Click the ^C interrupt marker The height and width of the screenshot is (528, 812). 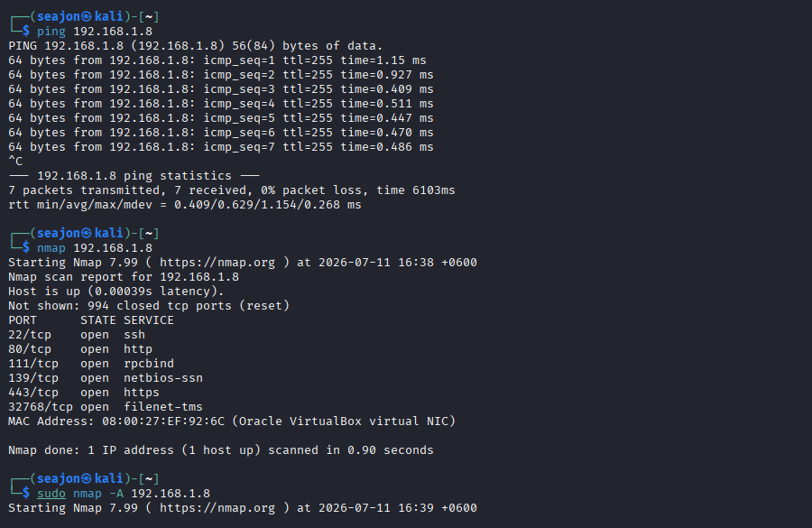pos(15,162)
